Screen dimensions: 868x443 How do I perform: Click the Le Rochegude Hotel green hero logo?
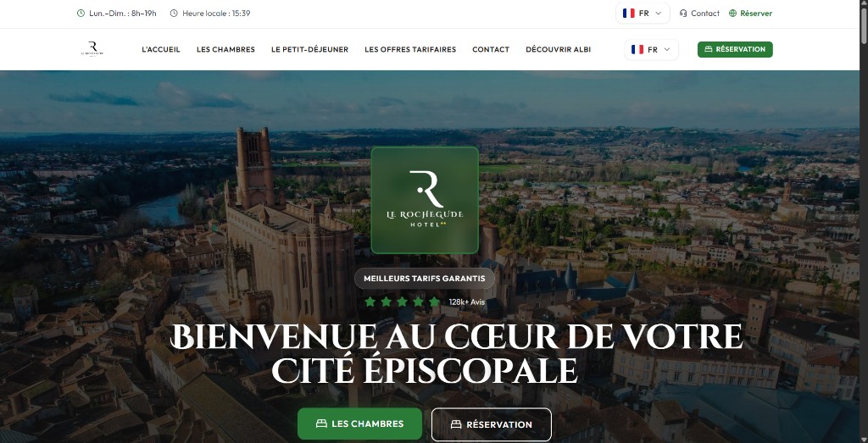[x=425, y=200]
